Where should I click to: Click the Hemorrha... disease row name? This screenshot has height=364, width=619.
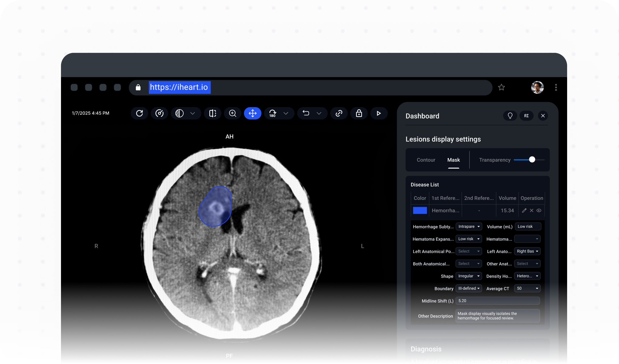coord(445,211)
